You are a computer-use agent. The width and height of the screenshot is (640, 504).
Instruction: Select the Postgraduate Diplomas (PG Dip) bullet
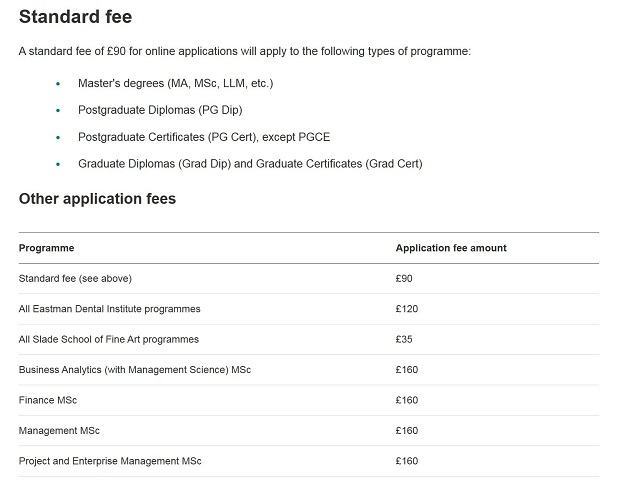(x=160, y=110)
